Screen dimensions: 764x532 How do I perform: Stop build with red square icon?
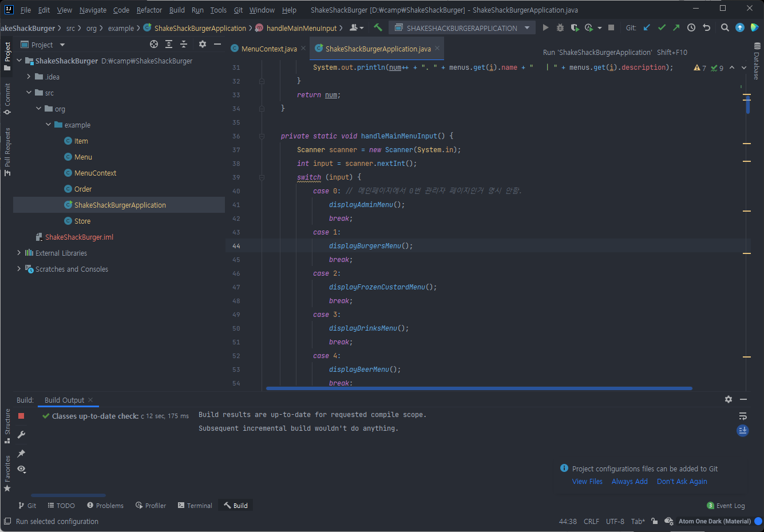21,416
